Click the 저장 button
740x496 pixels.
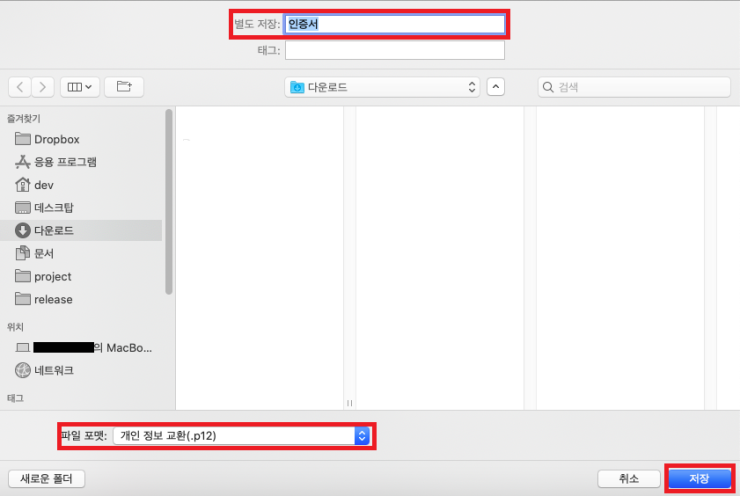698,479
